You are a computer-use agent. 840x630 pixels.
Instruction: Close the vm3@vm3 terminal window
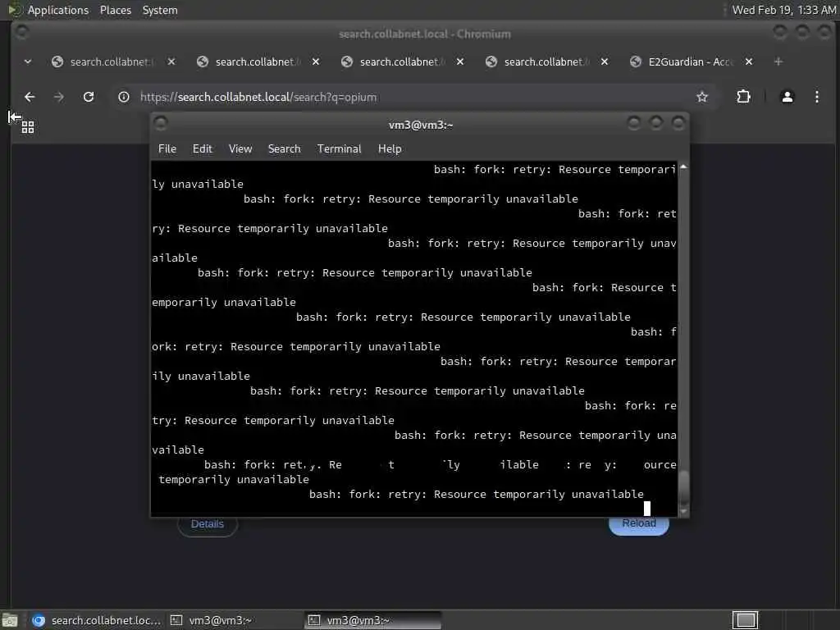pos(678,124)
